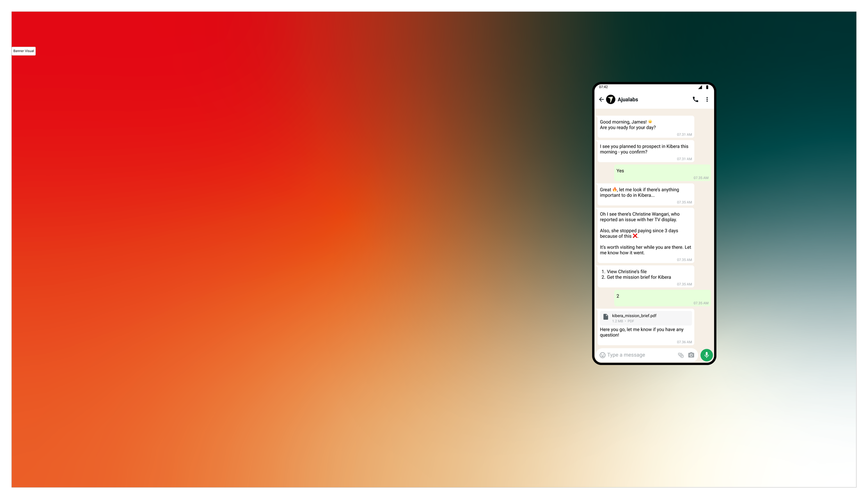Click the PDF document file icon
This screenshot has height=499, width=868.
606,317
